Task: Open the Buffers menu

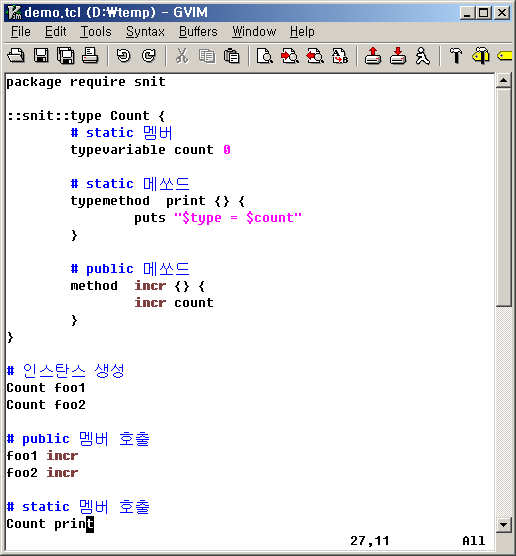Action: [x=198, y=32]
